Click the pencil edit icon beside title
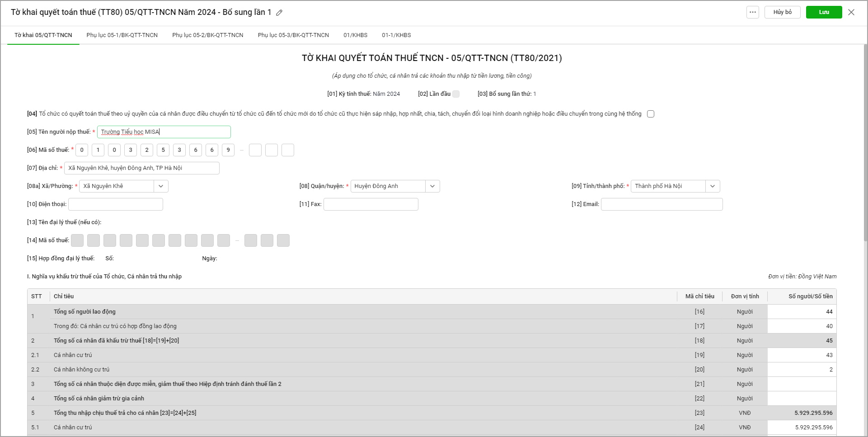 click(279, 13)
